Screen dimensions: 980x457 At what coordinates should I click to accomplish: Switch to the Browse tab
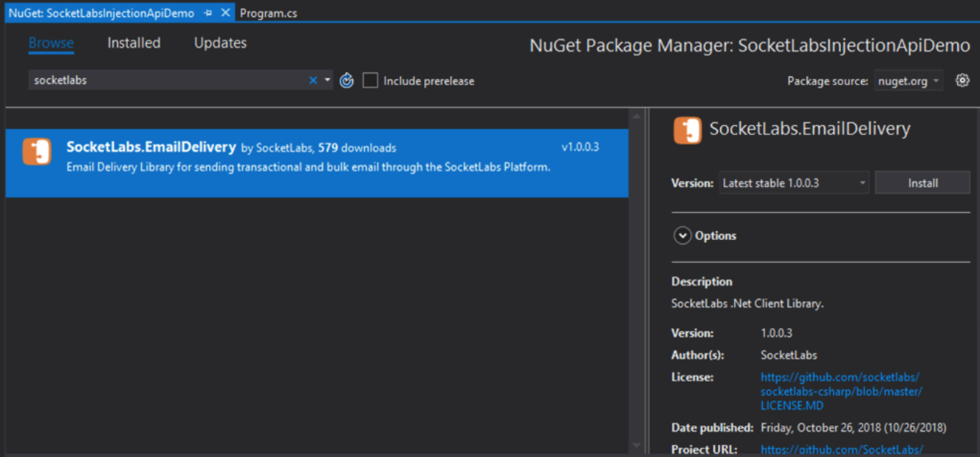click(51, 43)
